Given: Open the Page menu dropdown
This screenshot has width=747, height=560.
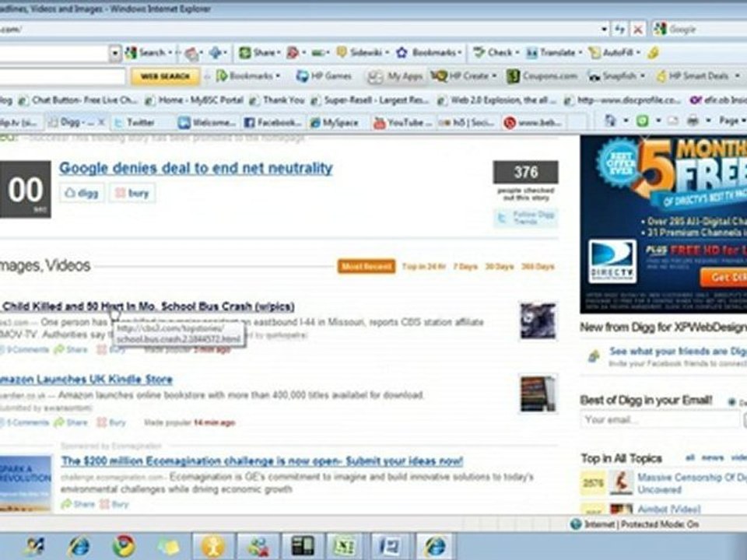Looking at the screenshot, I should 731,121.
